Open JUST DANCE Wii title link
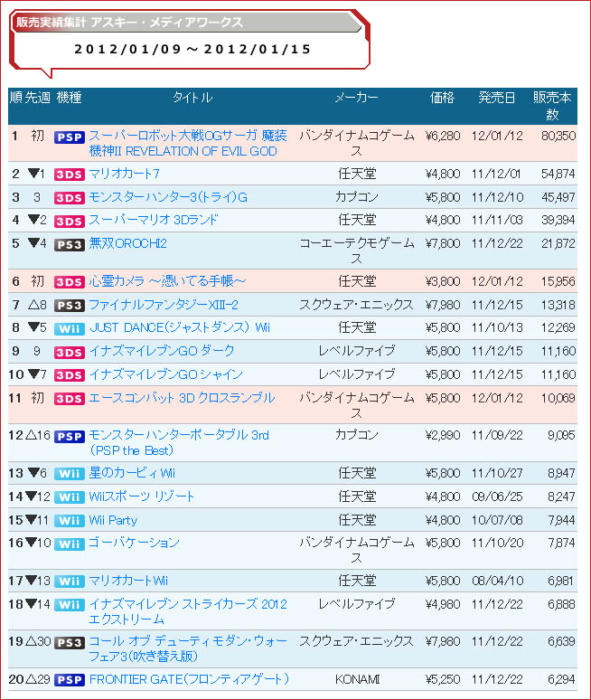 click(180, 327)
